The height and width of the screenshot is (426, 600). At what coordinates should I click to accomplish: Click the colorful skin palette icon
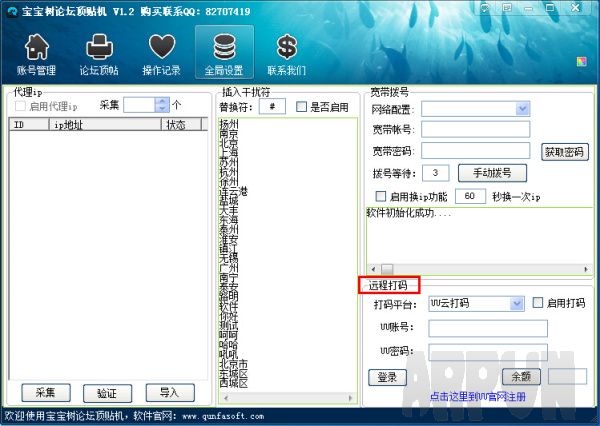coord(581,62)
